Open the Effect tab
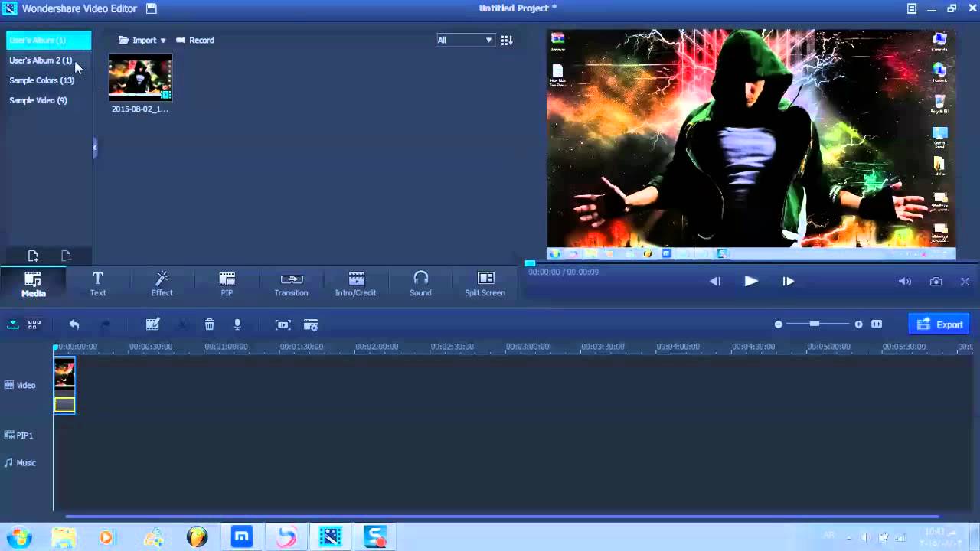 pos(162,284)
